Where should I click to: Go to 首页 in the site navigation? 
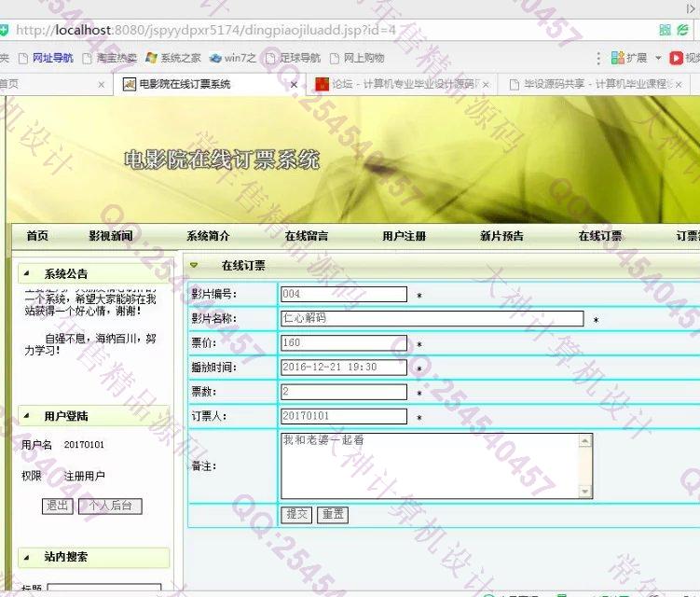click(x=37, y=236)
